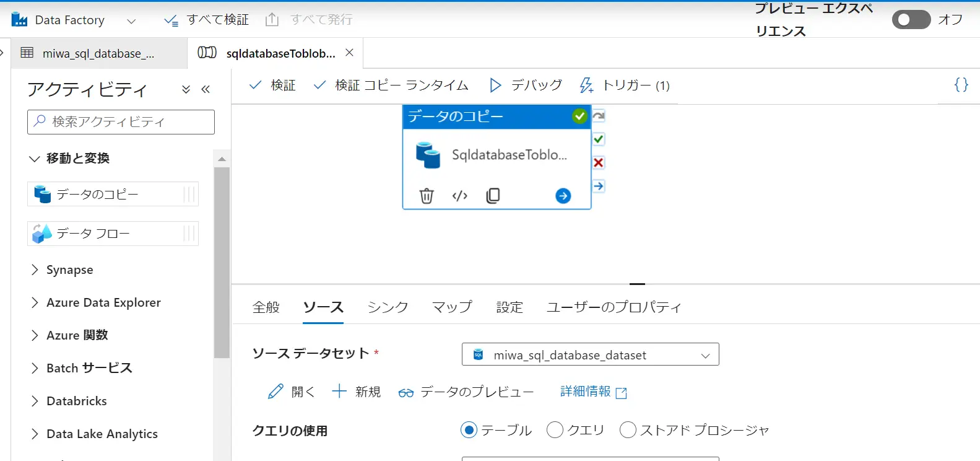Clone the copy activity with duplicate icon

coord(493,196)
